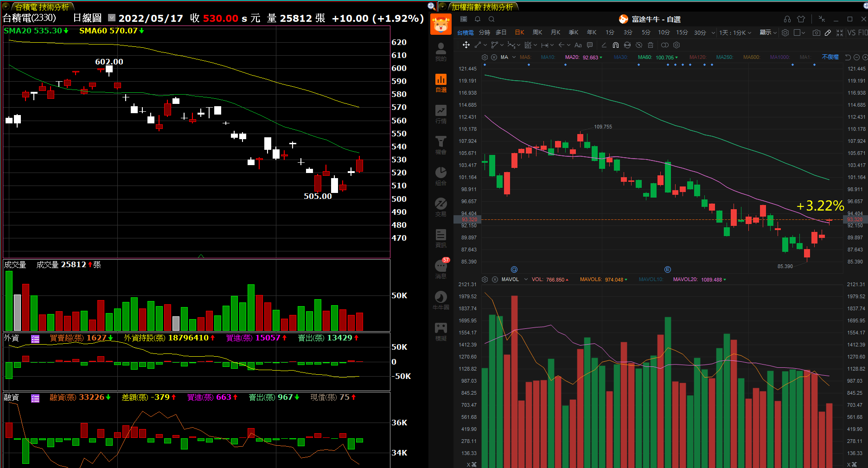Image resolution: width=868 pixels, height=468 pixels.
Task: Toggle the pencil drawing toolbar button
Action: coord(828,32)
